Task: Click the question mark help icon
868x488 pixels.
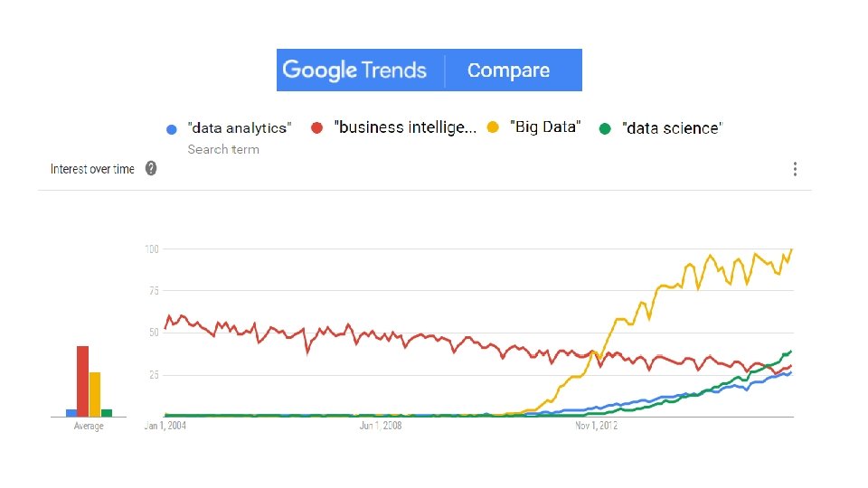Action: click(151, 168)
